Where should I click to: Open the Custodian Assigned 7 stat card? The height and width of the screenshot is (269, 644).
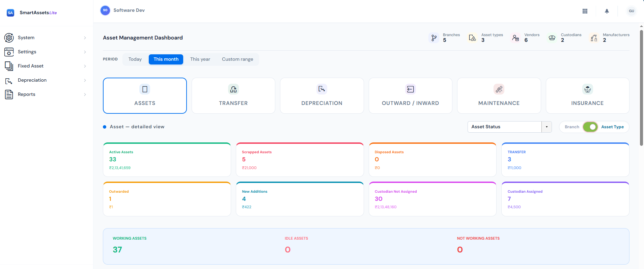point(565,199)
